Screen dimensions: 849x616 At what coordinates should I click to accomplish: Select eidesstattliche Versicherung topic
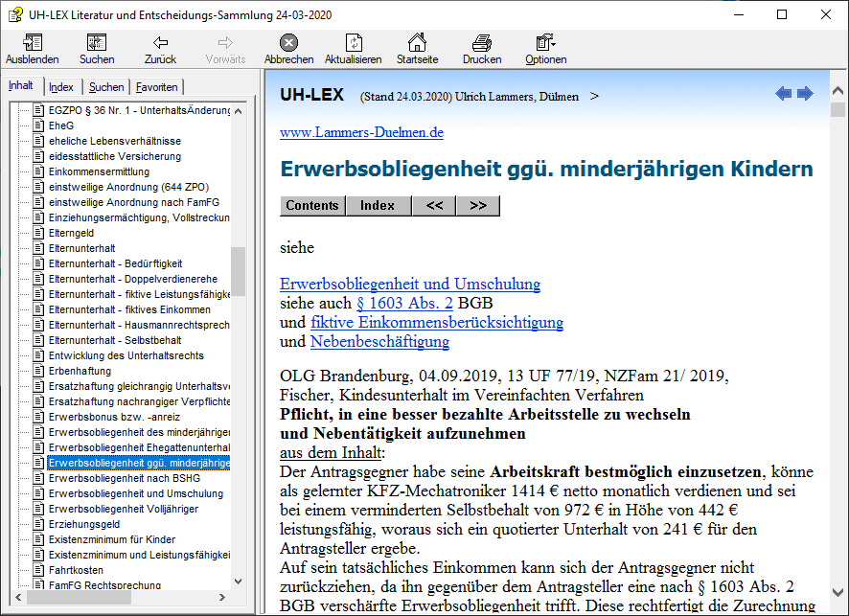tap(115, 156)
